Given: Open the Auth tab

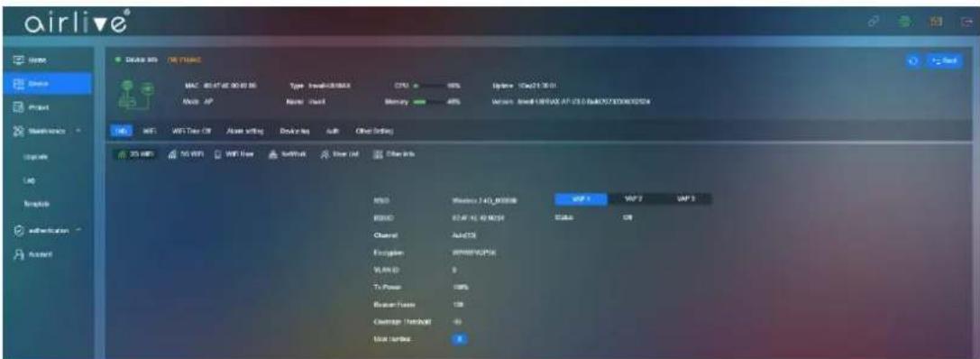Looking at the screenshot, I should 333,131.
